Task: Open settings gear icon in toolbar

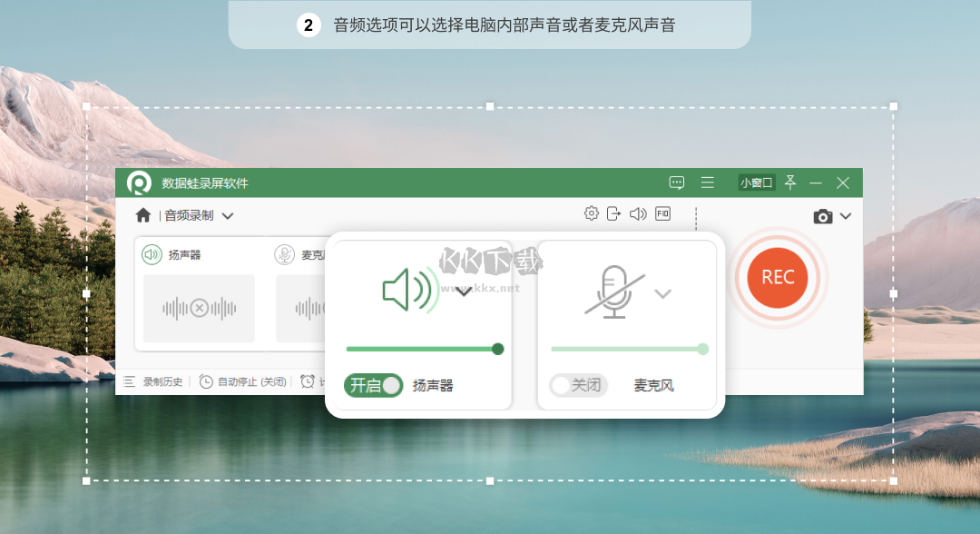Action: point(592,213)
